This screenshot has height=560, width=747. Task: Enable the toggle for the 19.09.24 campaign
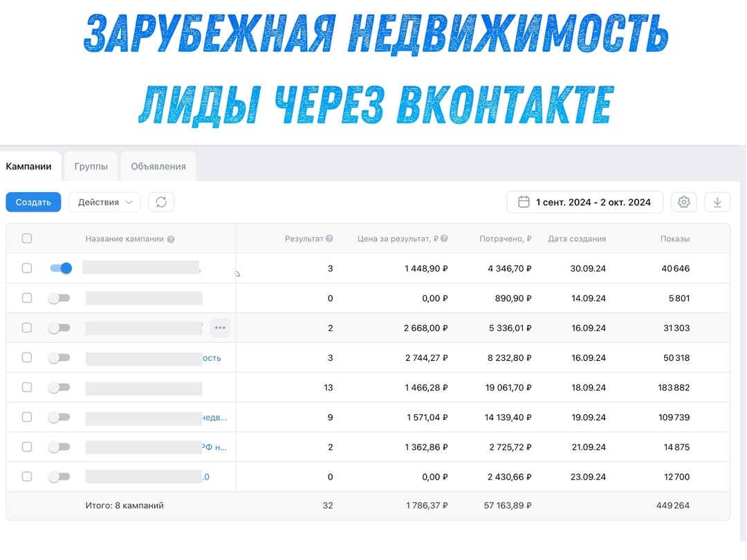[x=59, y=417]
